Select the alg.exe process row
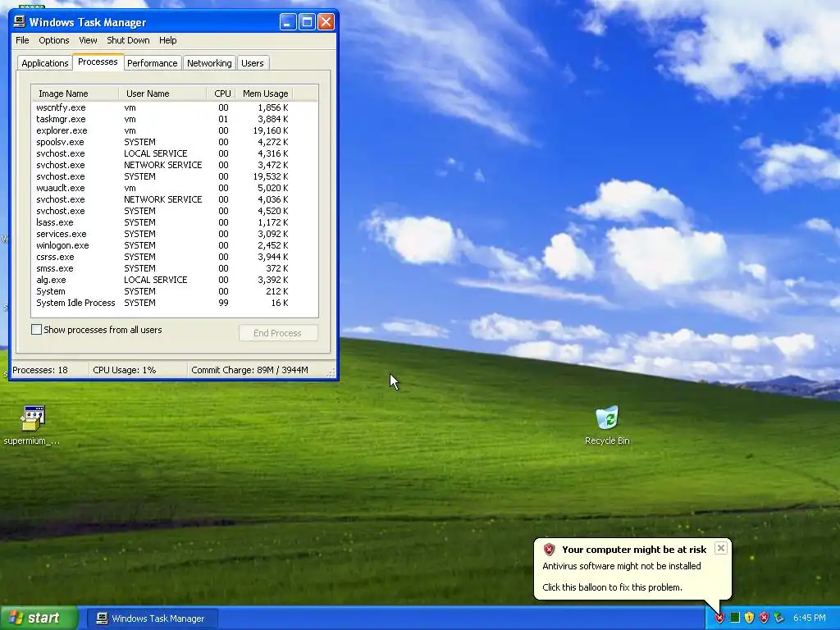Image resolution: width=840 pixels, height=630 pixels. click(x=175, y=280)
